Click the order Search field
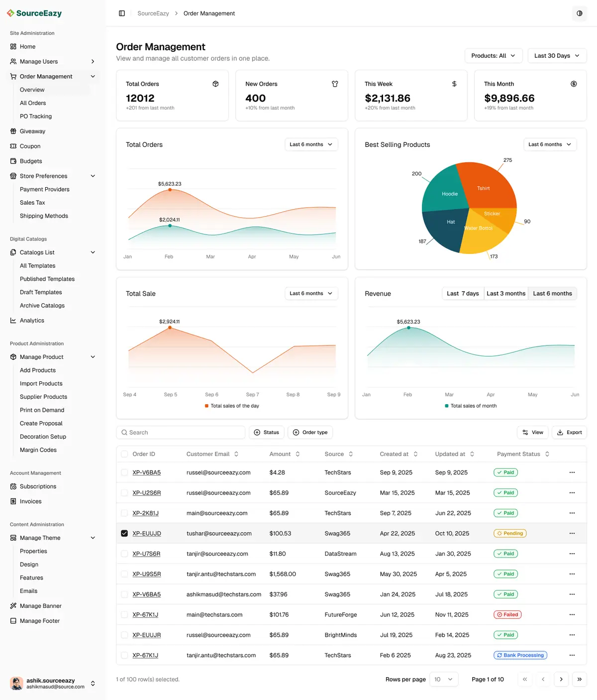The height and width of the screenshot is (700, 597). tap(181, 432)
